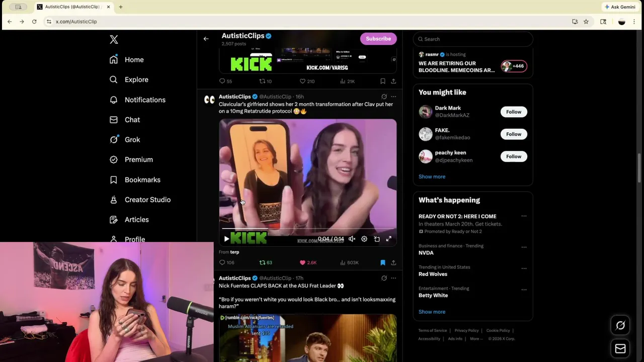Show more in You might like
The image size is (644, 362).
point(432,176)
